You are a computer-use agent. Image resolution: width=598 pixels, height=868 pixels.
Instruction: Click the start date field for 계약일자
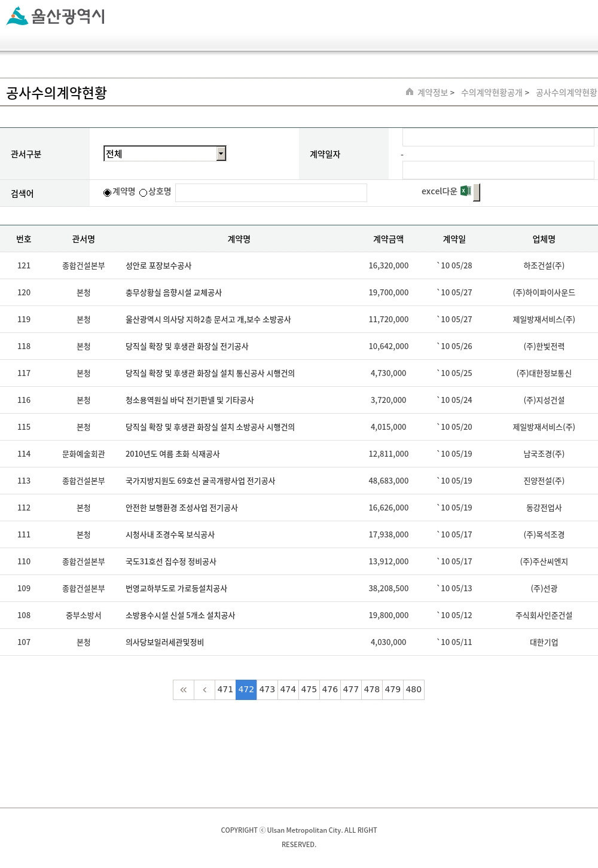coord(498,137)
